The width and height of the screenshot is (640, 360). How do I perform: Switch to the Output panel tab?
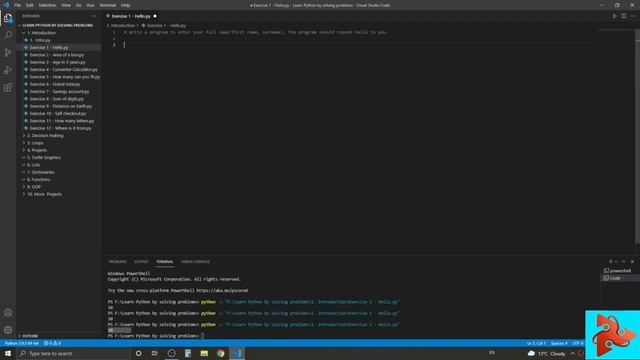click(141, 262)
